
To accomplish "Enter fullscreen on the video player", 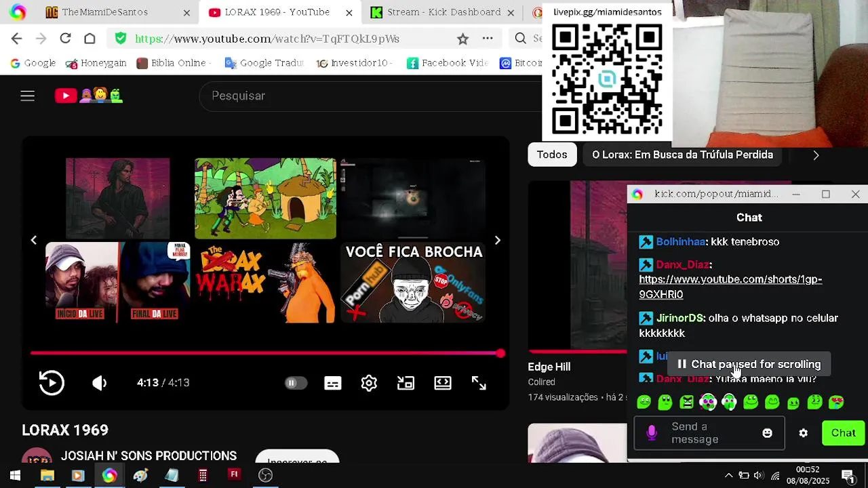I will pos(479,383).
